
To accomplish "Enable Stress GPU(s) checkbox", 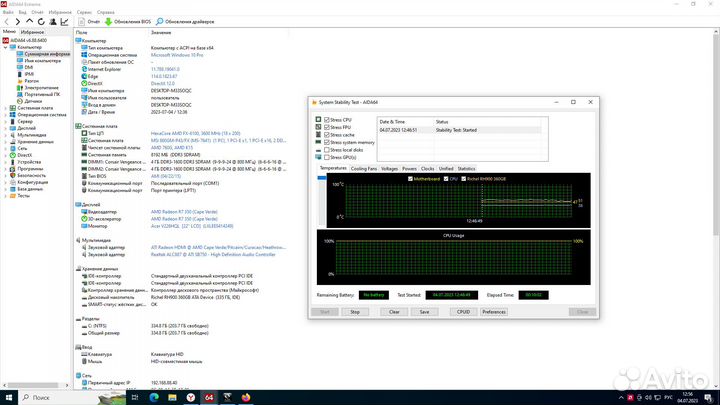I will pos(327,158).
